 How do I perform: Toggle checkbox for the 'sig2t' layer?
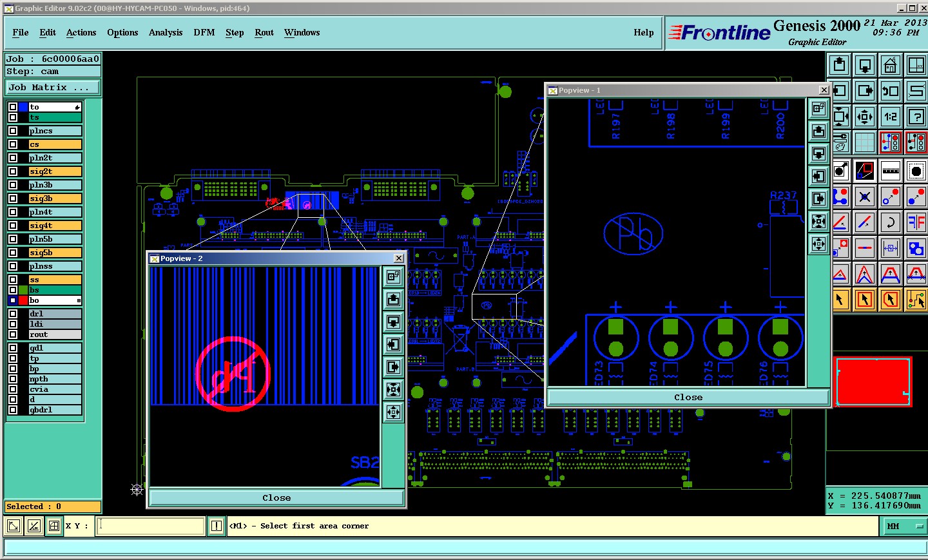click(13, 171)
